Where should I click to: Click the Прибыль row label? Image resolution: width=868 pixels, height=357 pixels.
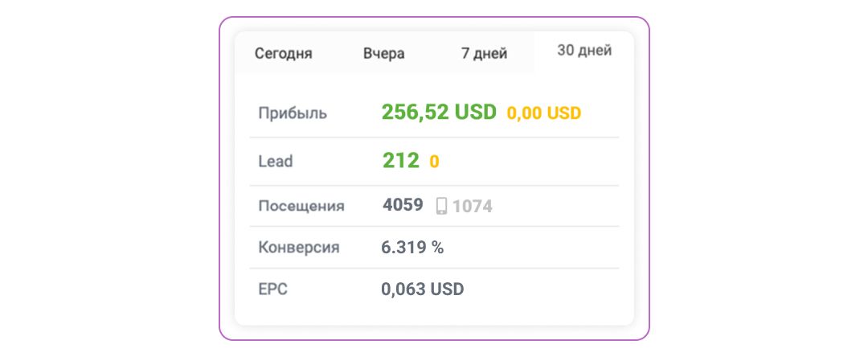[293, 113]
